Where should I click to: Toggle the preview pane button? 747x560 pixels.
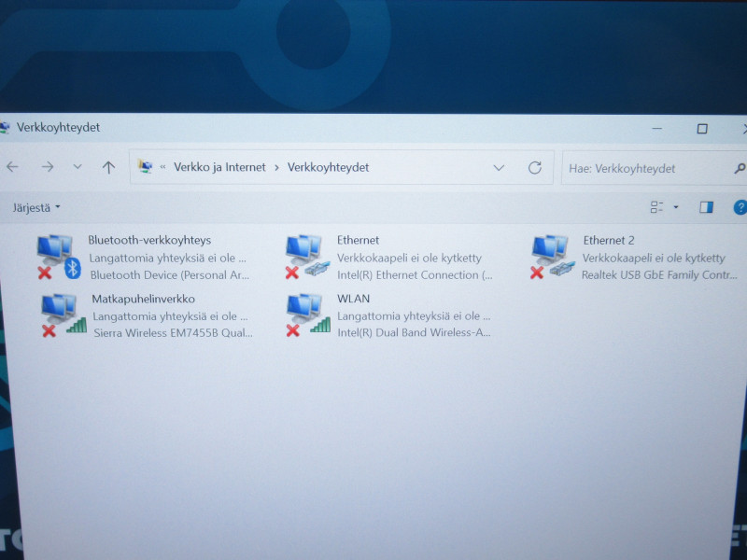[x=706, y=206]
